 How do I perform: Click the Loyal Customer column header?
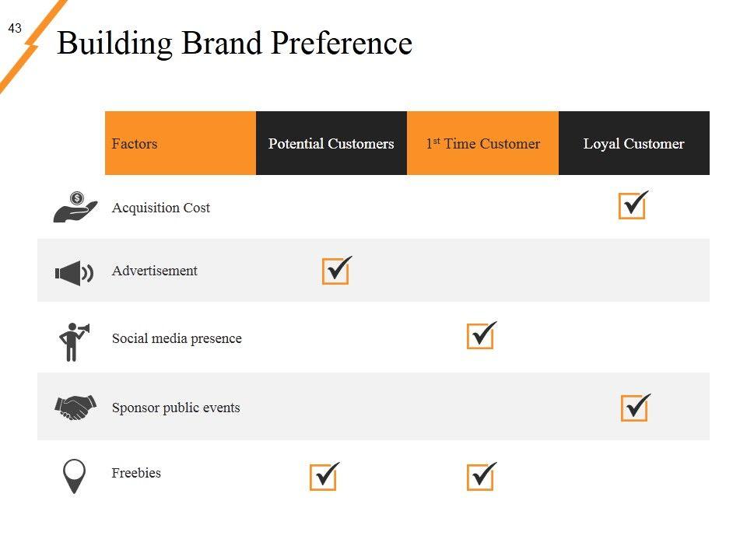(x=634, y=143)
